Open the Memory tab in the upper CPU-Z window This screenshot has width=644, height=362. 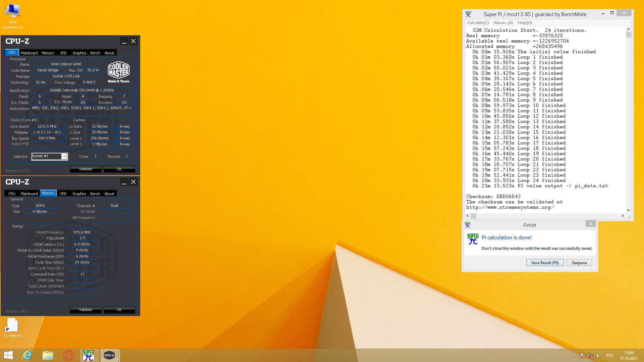48,53
